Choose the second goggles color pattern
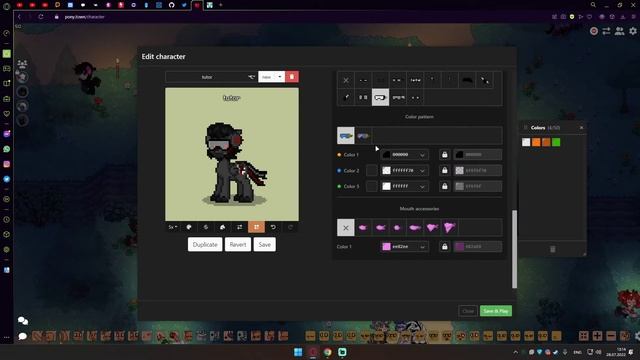The height and width of the screenshot is (360, 640). (x=363, y=136)
